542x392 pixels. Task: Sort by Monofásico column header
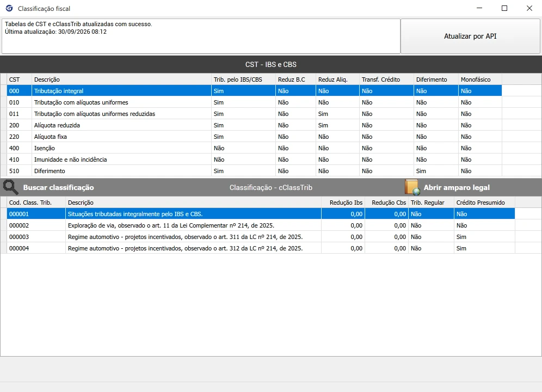point(480,79)
